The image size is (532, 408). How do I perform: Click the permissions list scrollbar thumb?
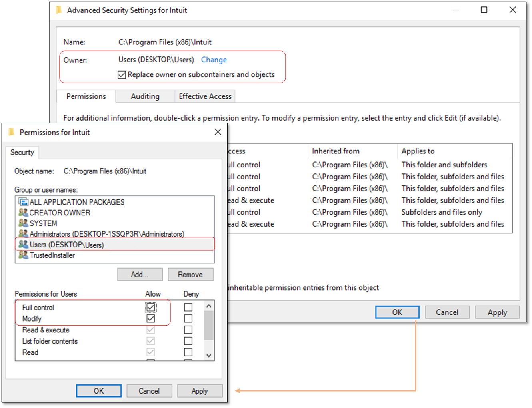(x=209, y=325)
